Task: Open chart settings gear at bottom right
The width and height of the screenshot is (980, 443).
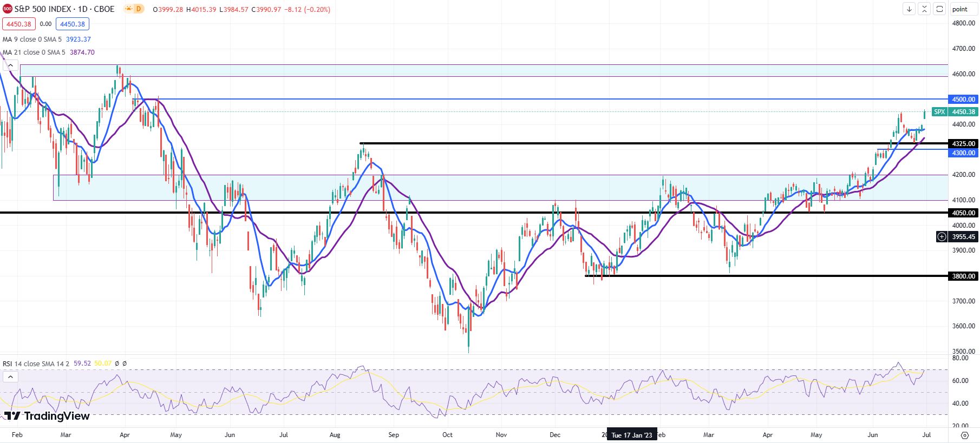Action: coord(964,435)
